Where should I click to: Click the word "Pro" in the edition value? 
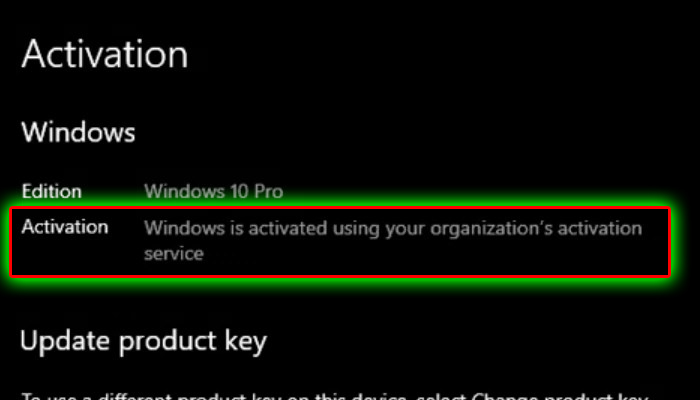pos(269,192)
